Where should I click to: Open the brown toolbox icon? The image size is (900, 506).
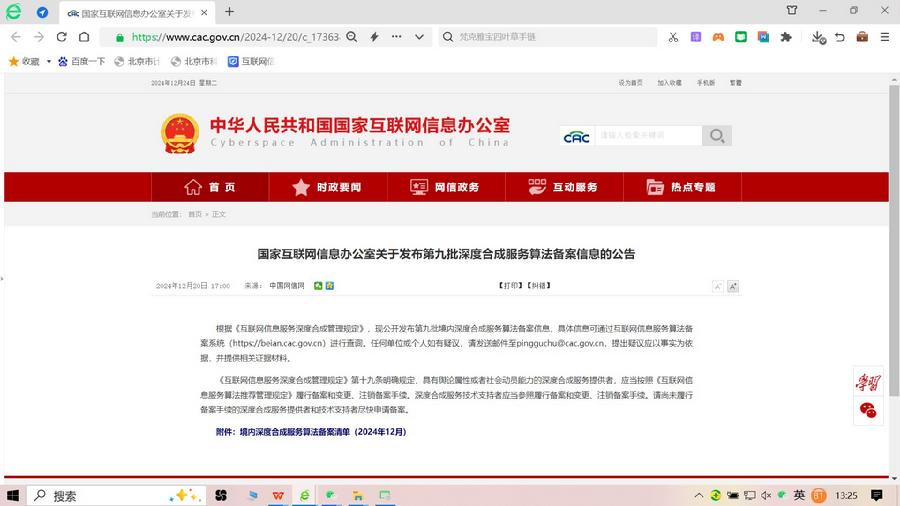862,37
